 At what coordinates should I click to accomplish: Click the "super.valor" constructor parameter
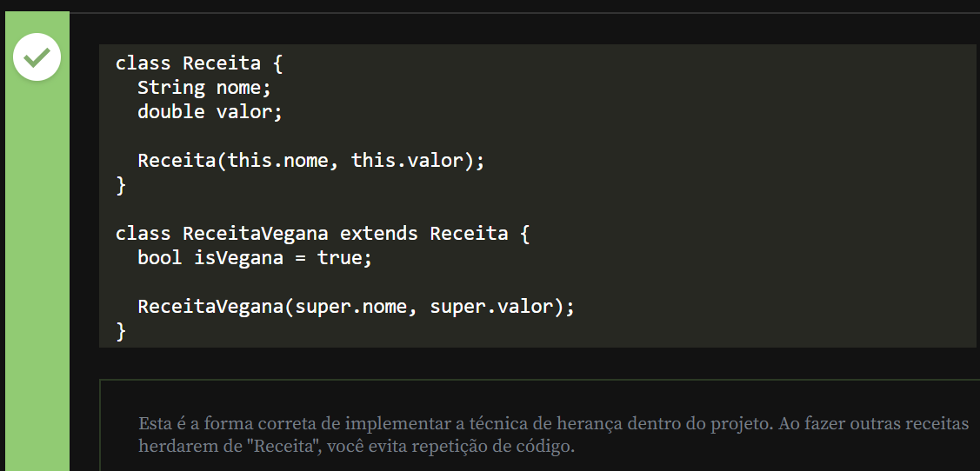(490, 307)
